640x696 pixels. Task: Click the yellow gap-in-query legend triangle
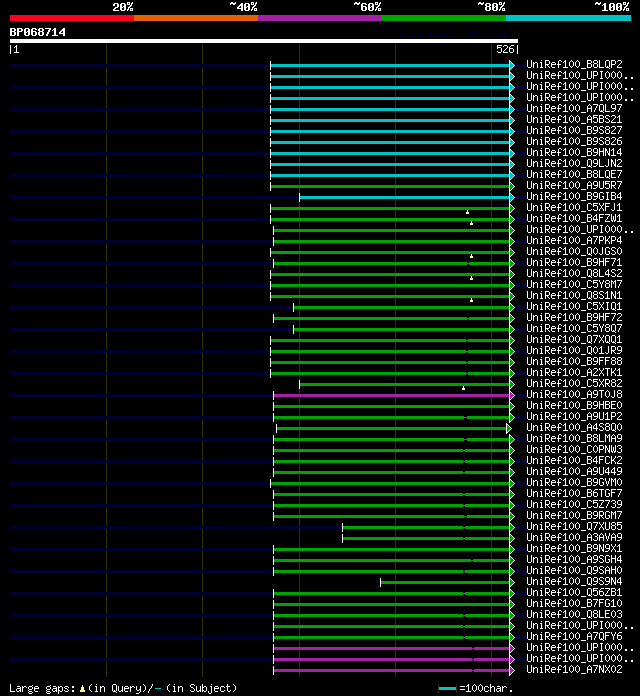pyautogui.click(x=82, y=689)
